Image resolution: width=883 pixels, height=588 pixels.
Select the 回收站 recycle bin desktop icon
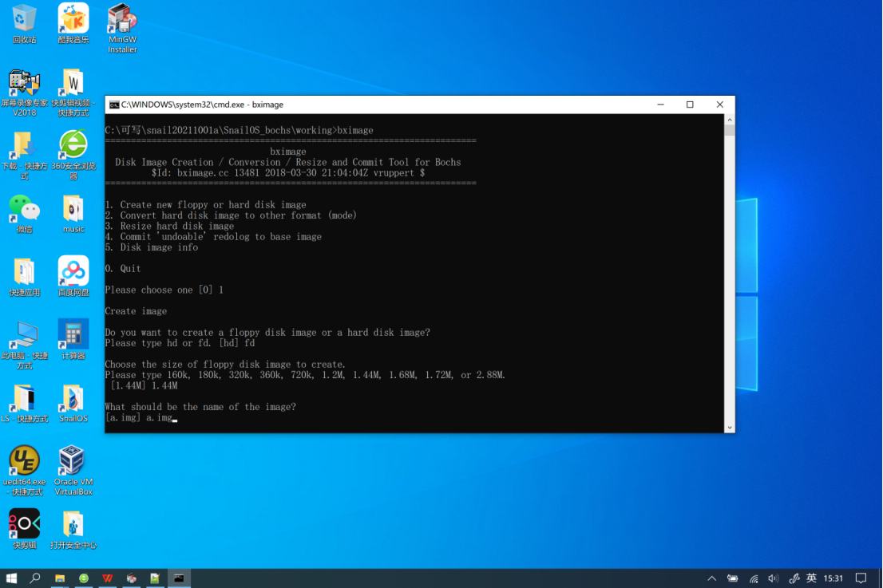point(24,24)
